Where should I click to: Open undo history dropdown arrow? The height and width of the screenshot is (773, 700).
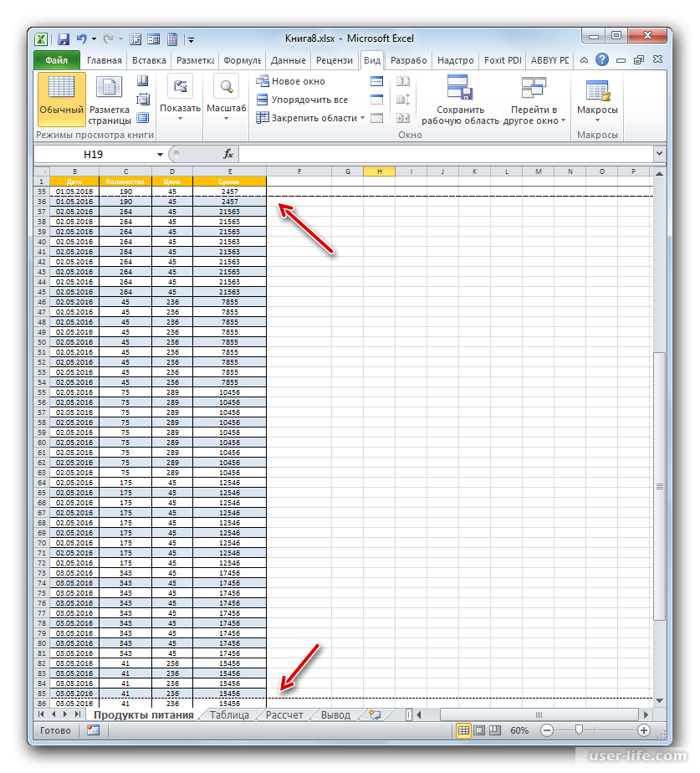pyautogui.click(x=94, y=38)
